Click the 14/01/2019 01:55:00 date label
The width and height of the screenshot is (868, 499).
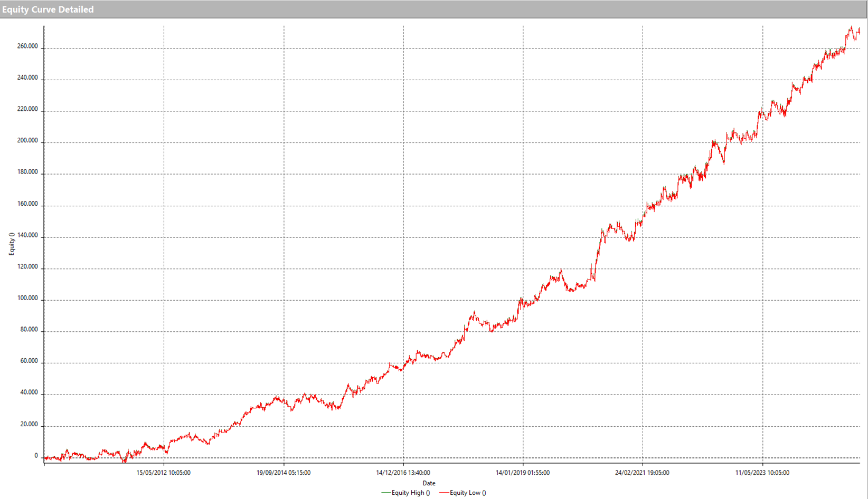[x=522, y=473]
